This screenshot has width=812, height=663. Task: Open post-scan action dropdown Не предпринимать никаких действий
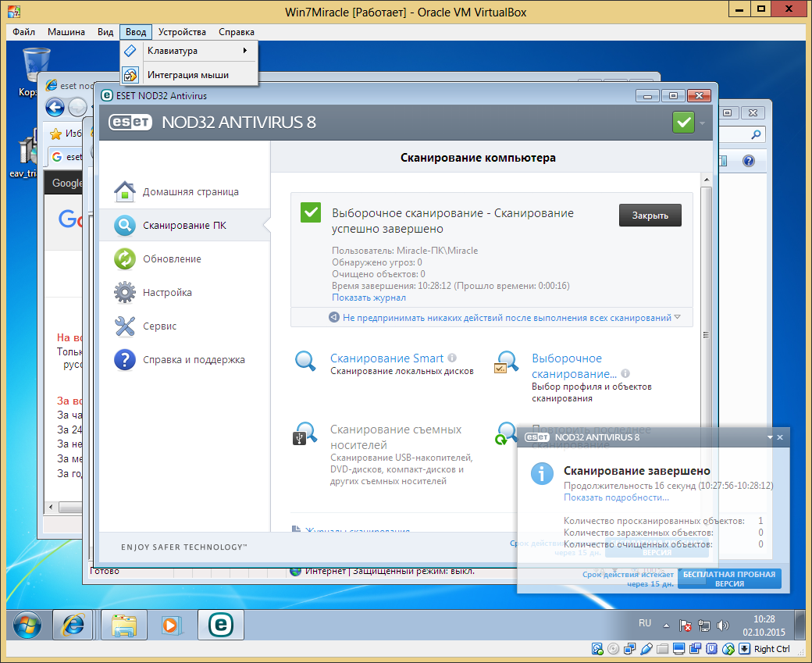(505, 318)
